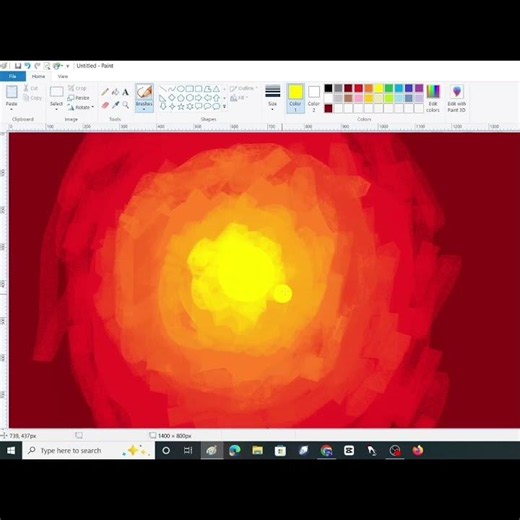Click the Paint app icon on the taskbar
Screen dimensions: 520x520
point(212,451)
